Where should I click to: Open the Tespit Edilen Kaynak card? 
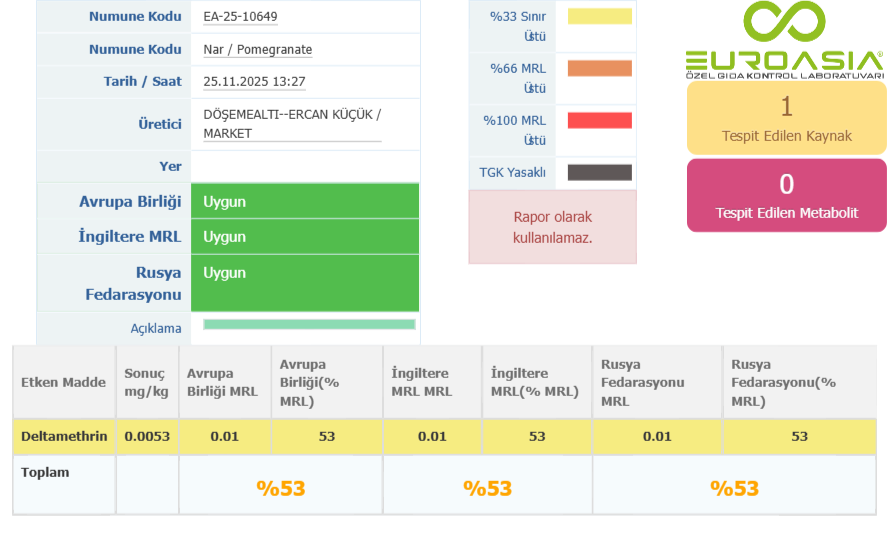[786, 117]
